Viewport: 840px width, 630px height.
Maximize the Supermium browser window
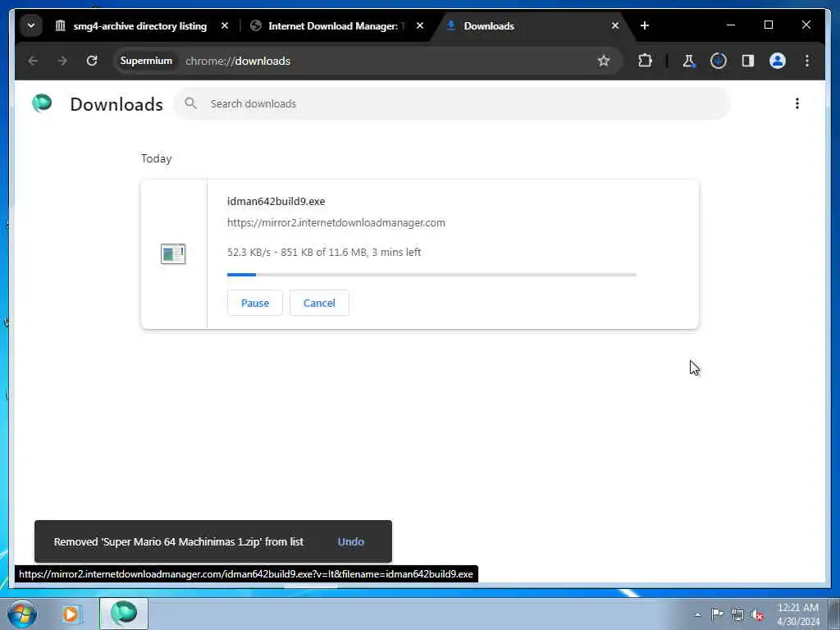pos(768,25)
